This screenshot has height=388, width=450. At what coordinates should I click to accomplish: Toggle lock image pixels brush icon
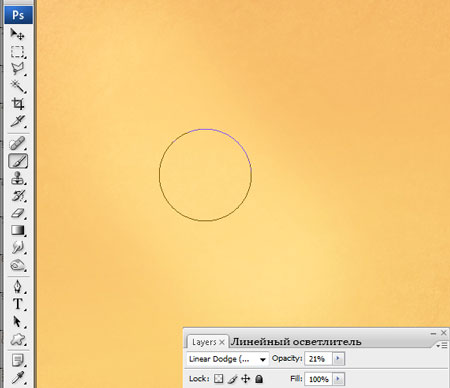(x=232, y=379)
